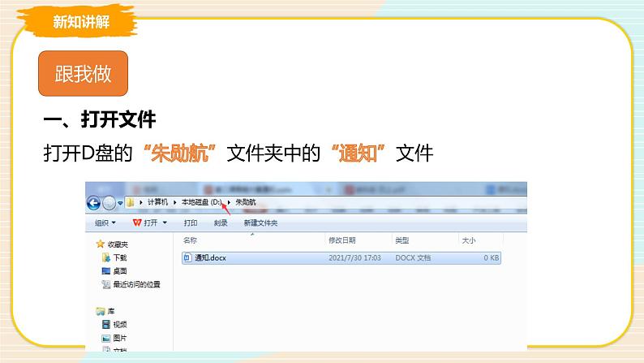Select 本地磁盘 (D:) in the breadcrumb path
644x363 pixels.
pos(200,202)
